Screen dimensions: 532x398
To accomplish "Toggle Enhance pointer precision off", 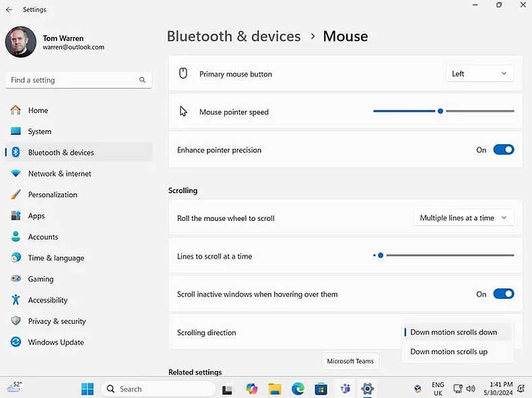I will tap(504, 150).
